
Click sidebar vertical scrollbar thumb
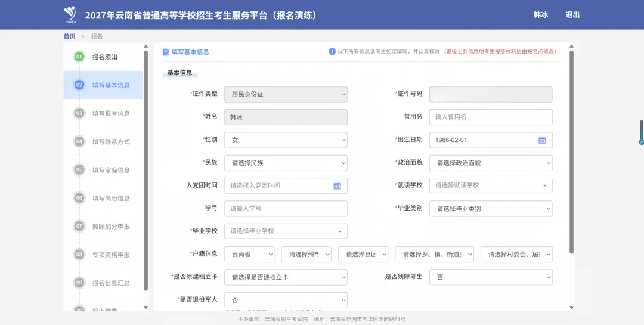click(x=146, y=171)
